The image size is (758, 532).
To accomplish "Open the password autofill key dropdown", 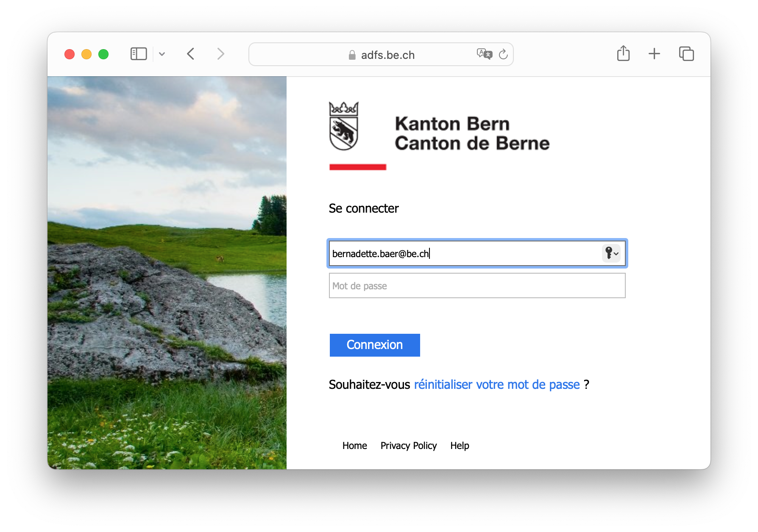I will tap(611, 253).
